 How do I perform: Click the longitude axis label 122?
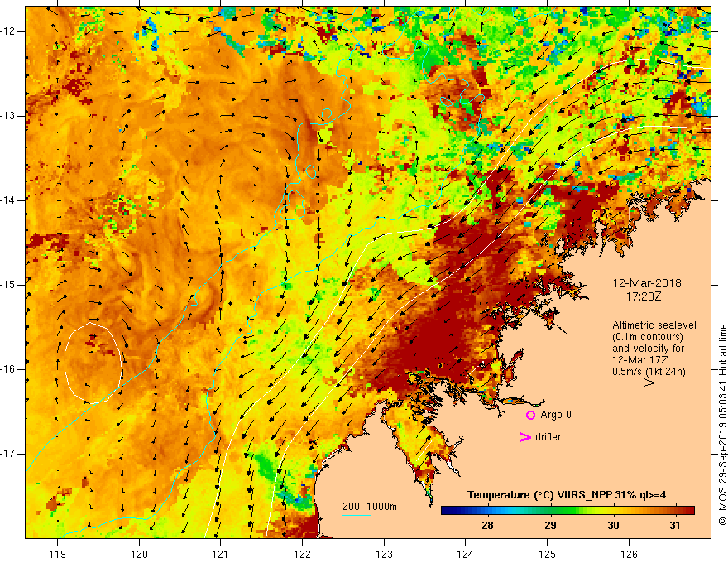302,554
